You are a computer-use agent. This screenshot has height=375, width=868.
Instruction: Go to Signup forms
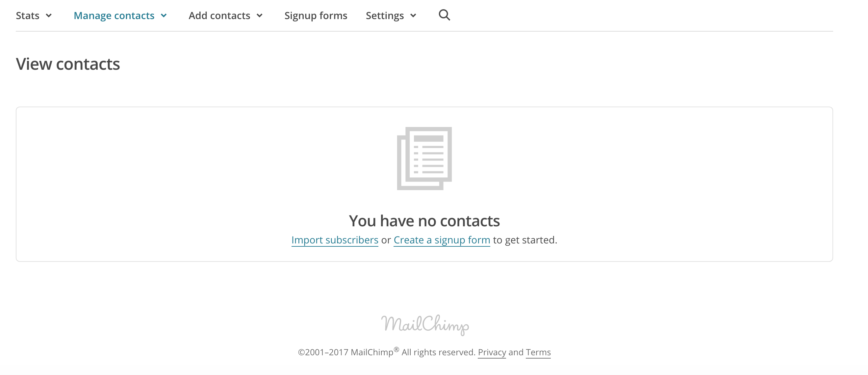coord(316,15)
